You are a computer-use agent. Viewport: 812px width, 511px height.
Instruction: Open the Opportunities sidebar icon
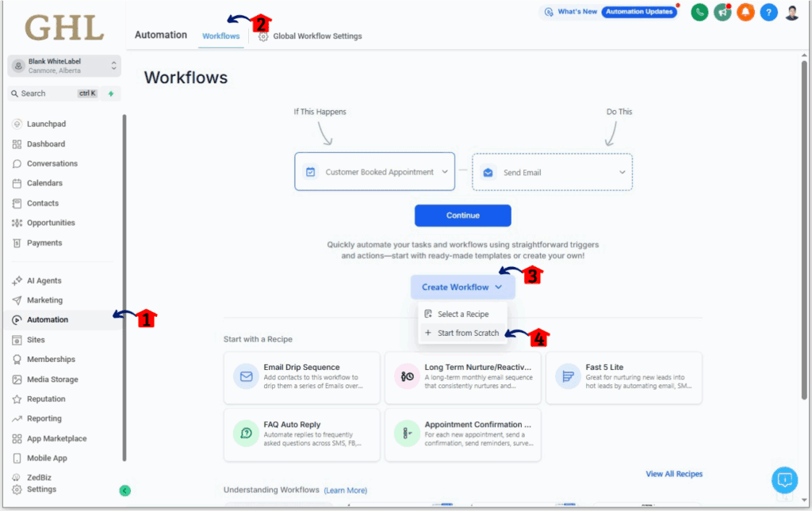click(x=17, y=223)
